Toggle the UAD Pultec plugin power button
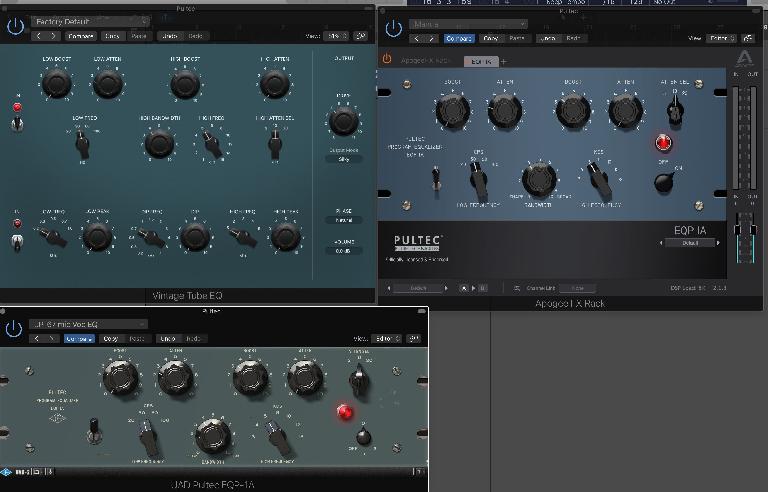This screenshot has height=492, width=768. [14, 329]
